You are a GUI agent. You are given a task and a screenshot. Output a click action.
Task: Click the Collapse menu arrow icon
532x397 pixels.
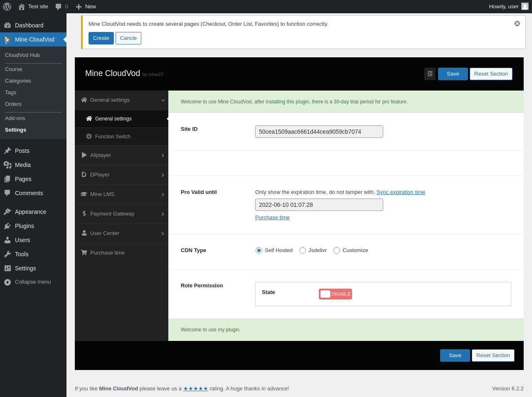pyautogui.click(x=7, y=282)
